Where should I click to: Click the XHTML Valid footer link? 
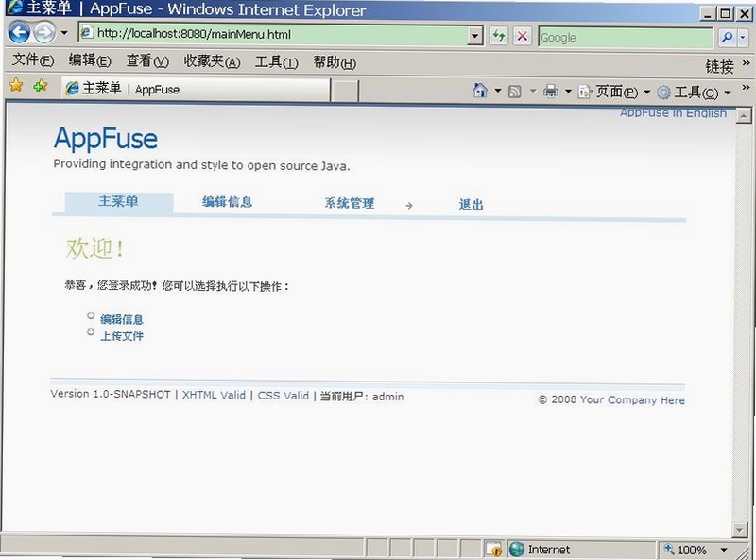[214, 395]
